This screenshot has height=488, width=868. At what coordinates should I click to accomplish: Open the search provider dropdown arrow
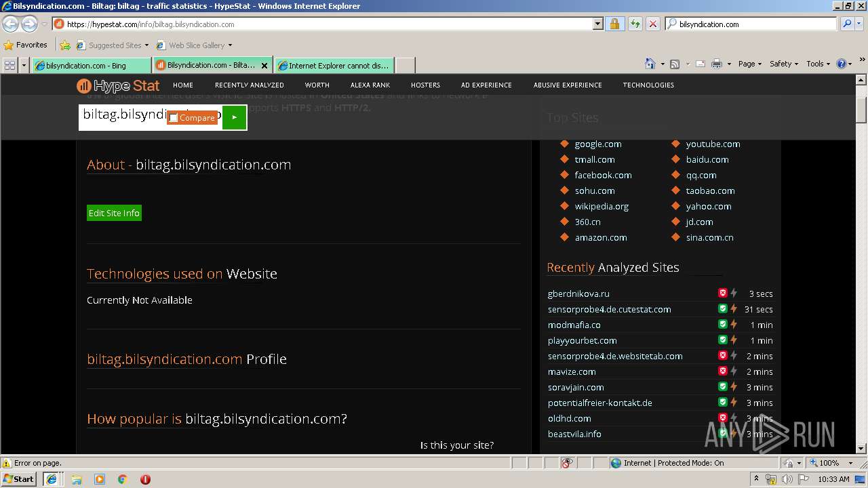click(860, 24)
